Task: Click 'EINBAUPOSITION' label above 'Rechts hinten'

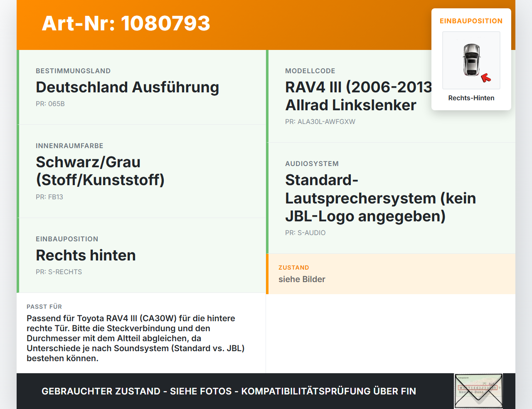Action: [67, 239]
